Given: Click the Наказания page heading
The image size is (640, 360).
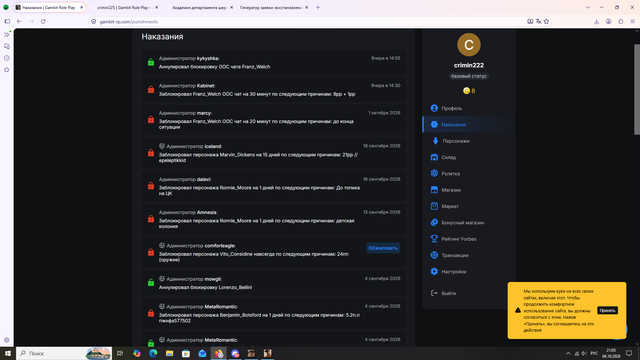Looking at the screenshot, I should click(x=162, y=37).
